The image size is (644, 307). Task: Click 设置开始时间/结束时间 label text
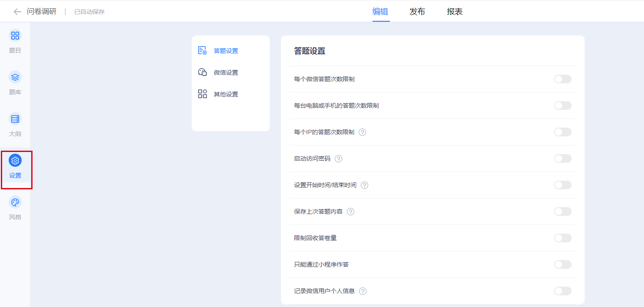click(x=325, y=185)
